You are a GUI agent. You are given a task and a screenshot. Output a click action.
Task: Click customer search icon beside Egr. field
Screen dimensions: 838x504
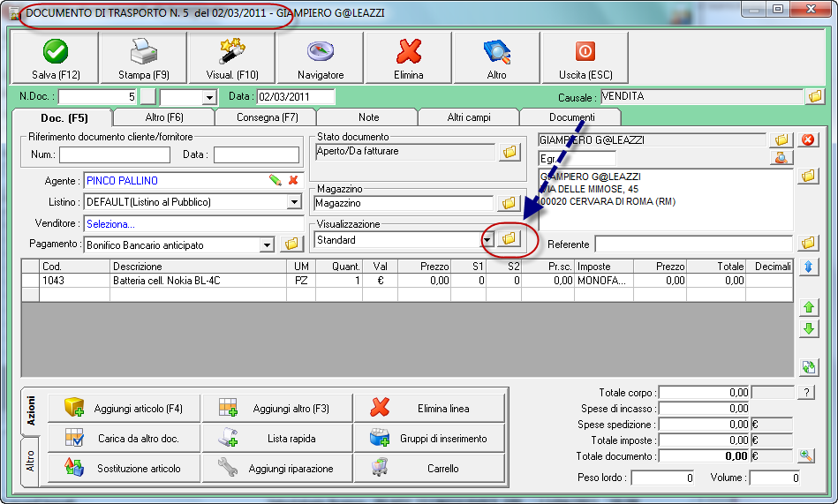(781, 158)
